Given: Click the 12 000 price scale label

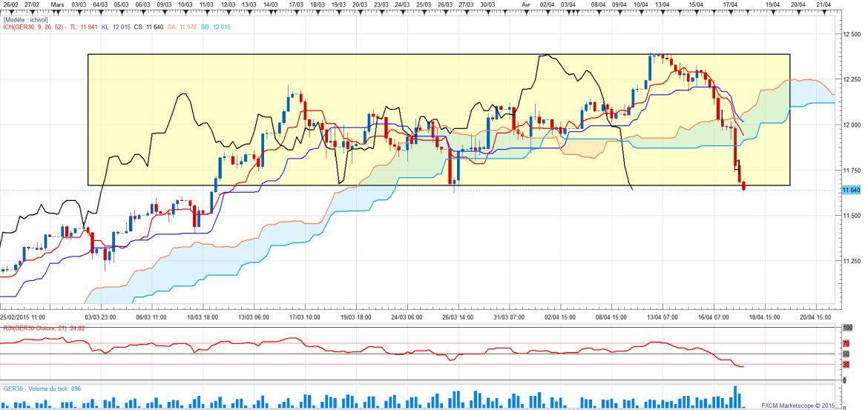Looking at the screenshot, I should pyautogui.click(x=852, y=125).
